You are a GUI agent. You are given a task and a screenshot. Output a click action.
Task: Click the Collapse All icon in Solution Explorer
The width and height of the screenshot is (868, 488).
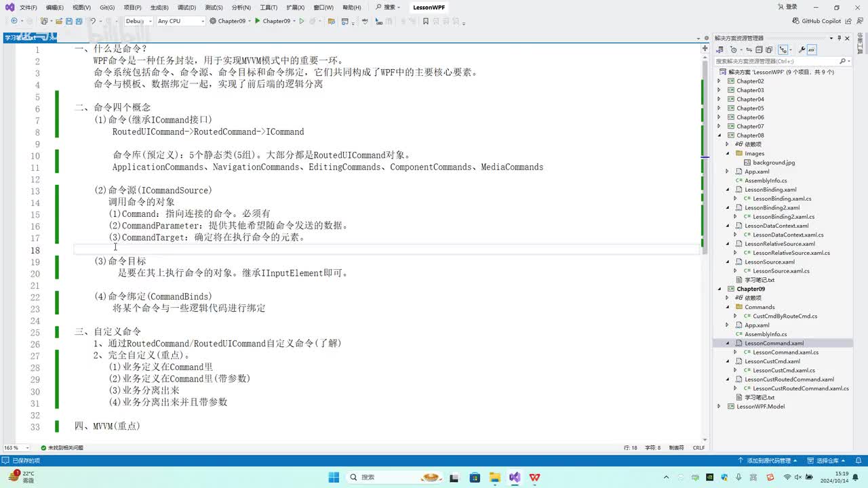pyautogui.click(x=759, y=49)
